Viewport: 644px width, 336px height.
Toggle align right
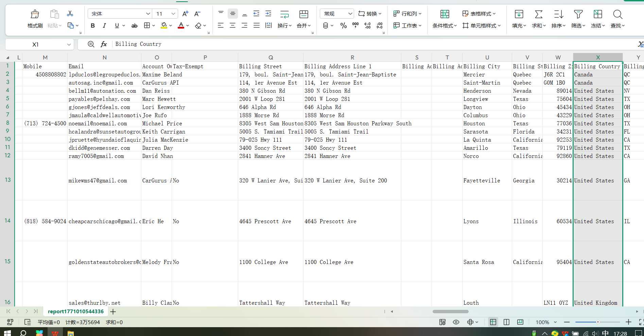pyautogui.click(x=245, y=25)
